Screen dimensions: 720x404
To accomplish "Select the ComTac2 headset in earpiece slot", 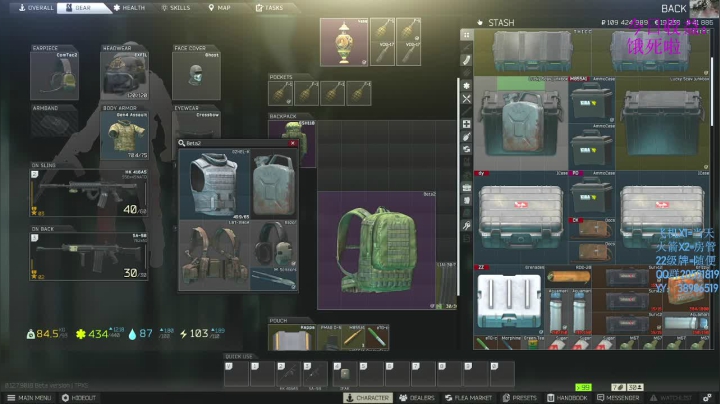I will coord(54,76).
